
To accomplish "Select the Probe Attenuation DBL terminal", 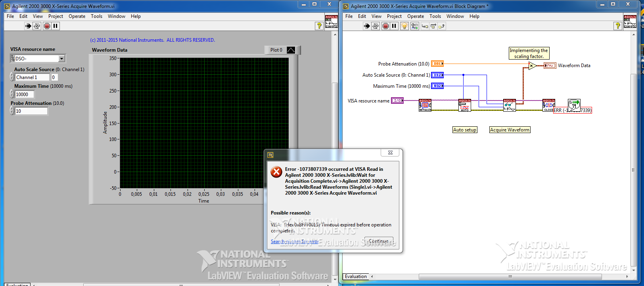I will (437, 64).
